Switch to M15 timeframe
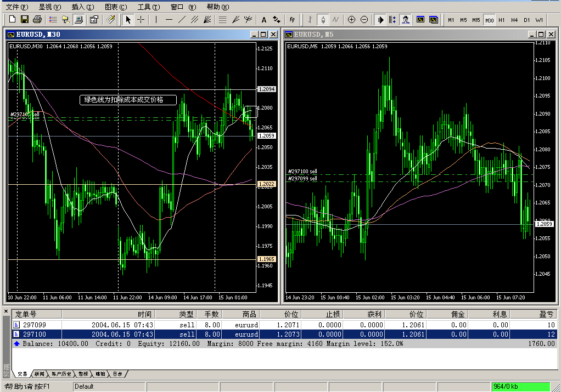Image resolution: width=561 pixels, height=392 pixels. pos(476,20)
